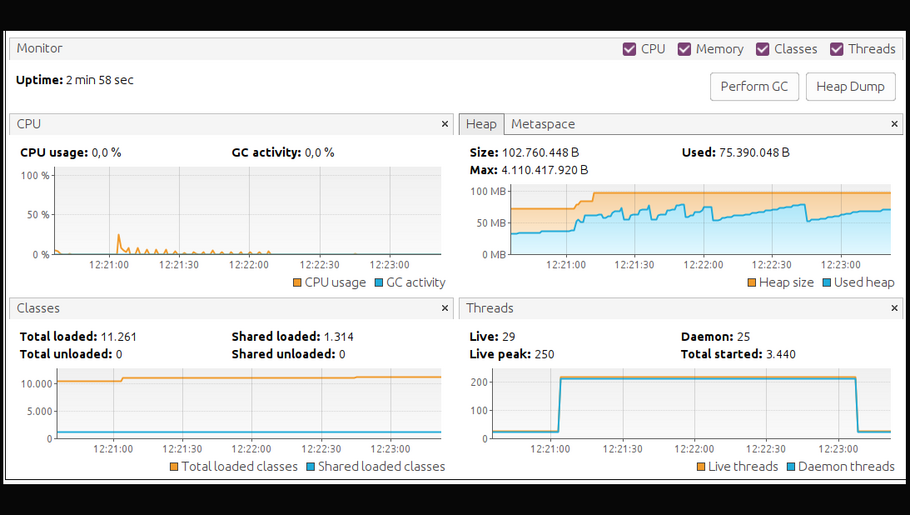Click the Total loaded classes legend swatch
Image resolution: width=910 pixels, height=515 pixels.
(x=175, y=467)
